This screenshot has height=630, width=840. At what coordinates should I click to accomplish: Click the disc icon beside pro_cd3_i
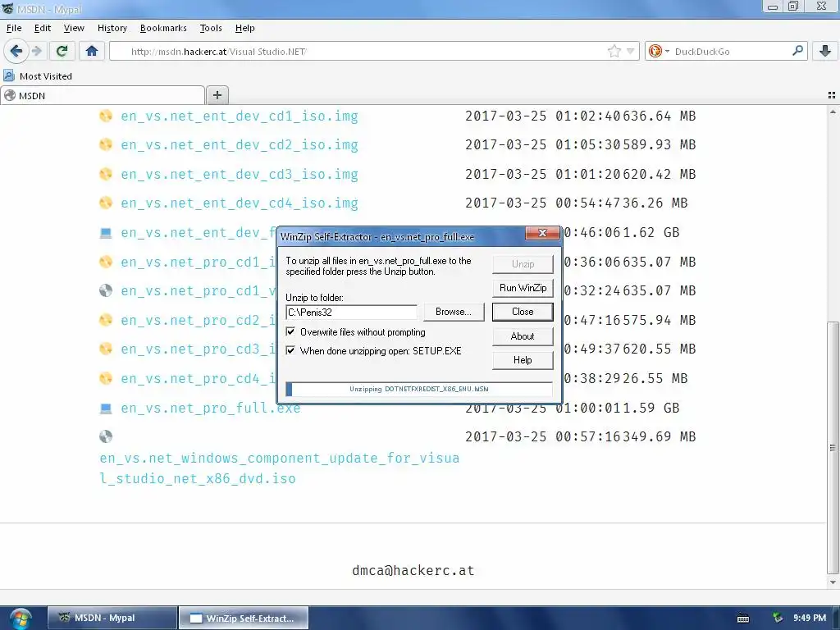[x=106, y=349]
